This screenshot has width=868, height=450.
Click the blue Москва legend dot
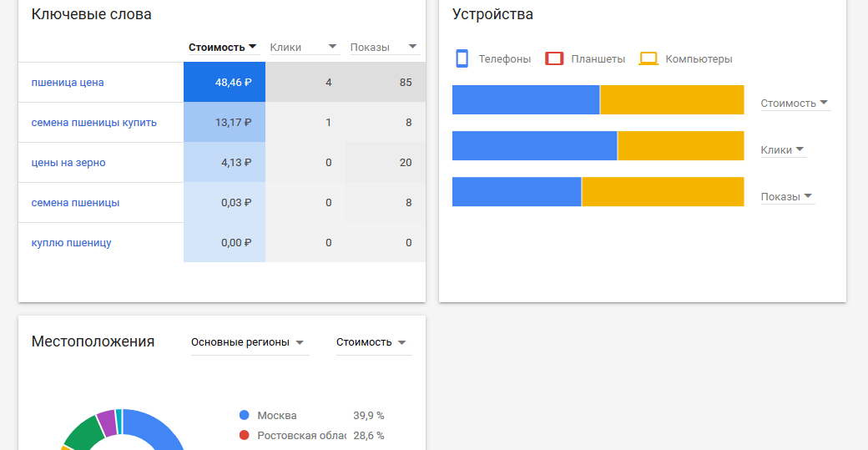[x=245, y=415]
